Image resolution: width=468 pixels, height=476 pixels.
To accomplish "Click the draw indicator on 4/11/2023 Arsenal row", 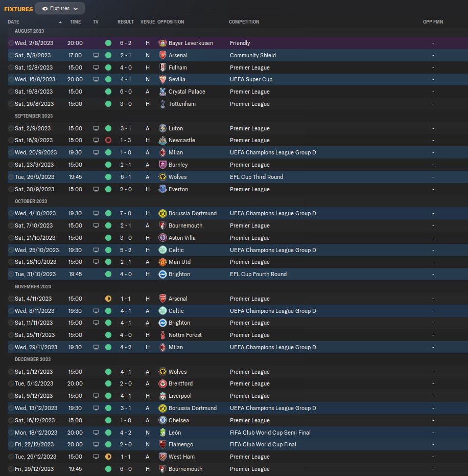I will click(108, 299).
